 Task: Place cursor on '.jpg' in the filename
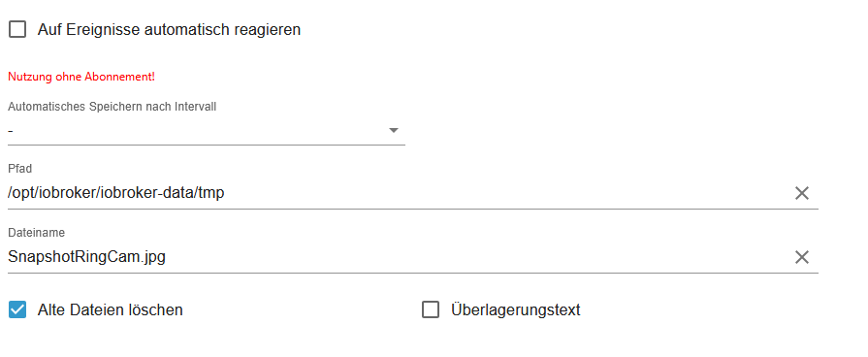click(151, 257)
